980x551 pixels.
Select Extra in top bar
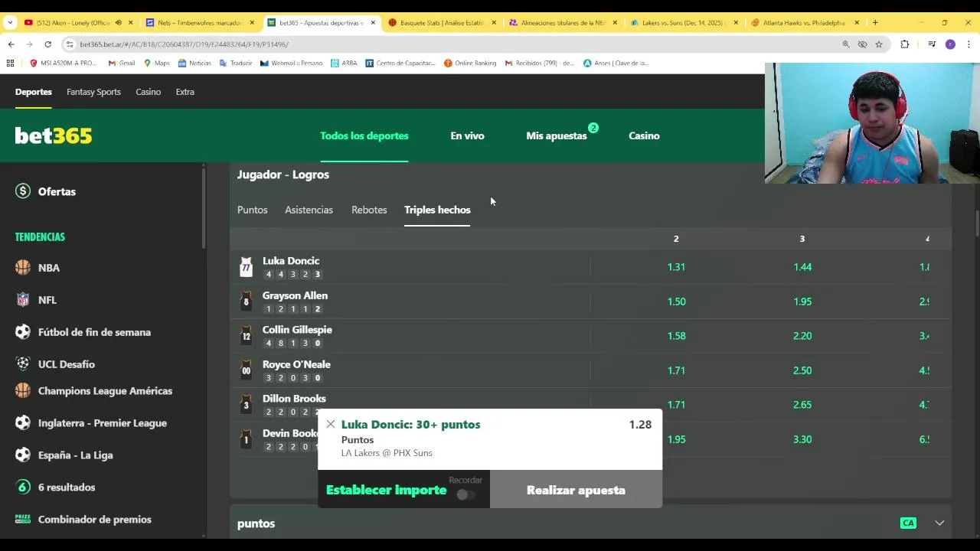[185, 92]
